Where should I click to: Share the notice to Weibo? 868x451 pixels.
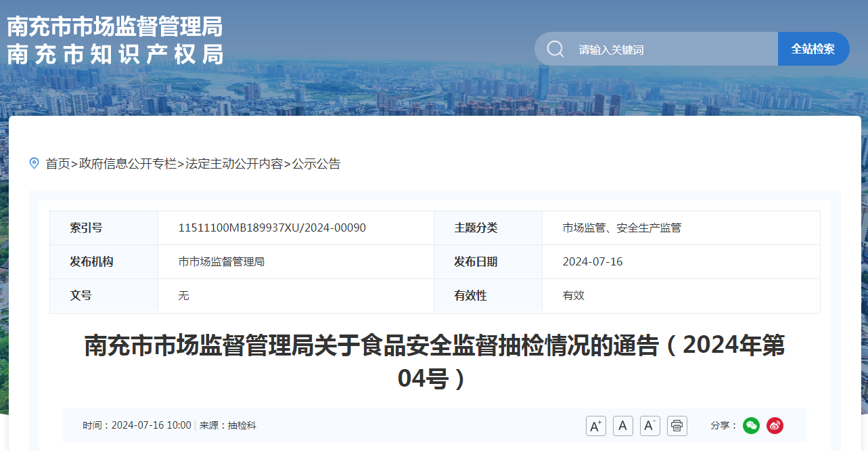point(775,426)
